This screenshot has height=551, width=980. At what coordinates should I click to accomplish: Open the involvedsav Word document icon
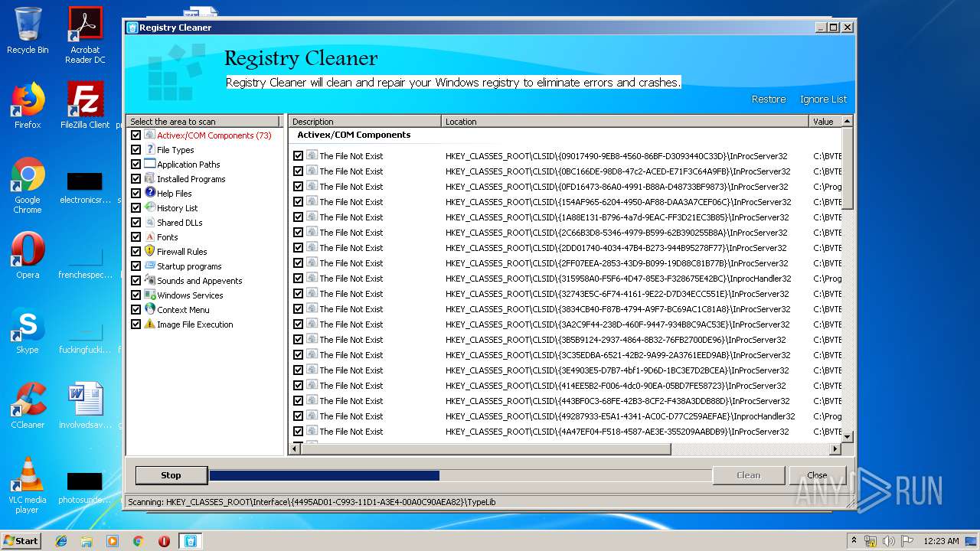point(85,406)
